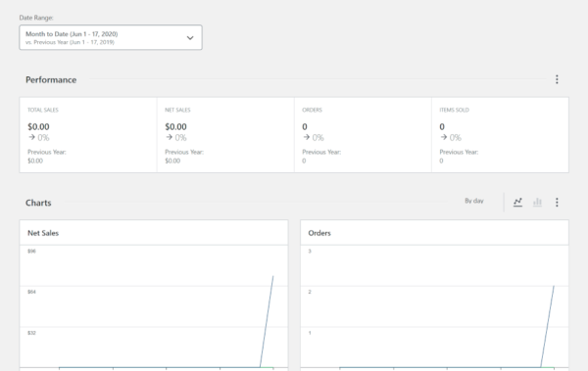Image resolution: width=588 pixels, height=371 pixels.
Task: Click the Performance section heading
Action: coord(51,80)
